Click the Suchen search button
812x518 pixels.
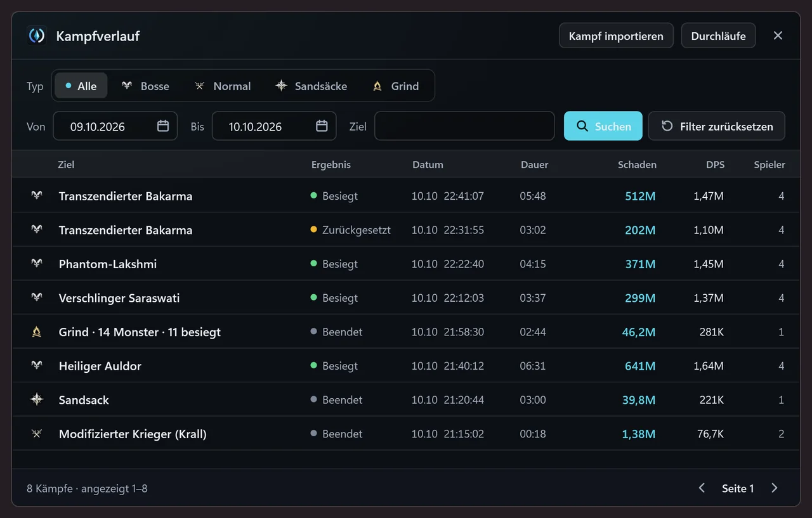[x=603, y=126]
